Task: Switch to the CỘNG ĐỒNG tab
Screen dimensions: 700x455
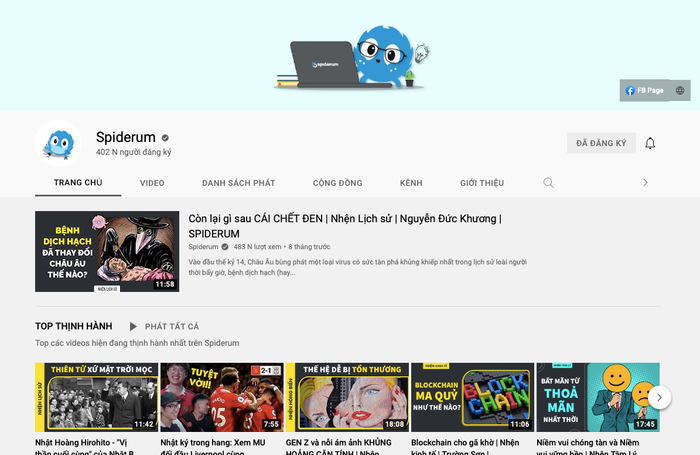Action: 338,183
